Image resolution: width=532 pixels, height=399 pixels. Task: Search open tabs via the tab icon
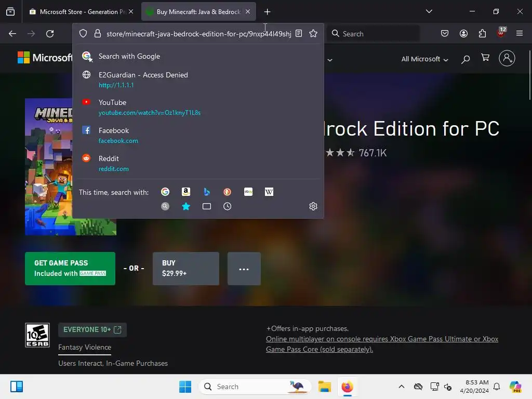pos(207,206)
